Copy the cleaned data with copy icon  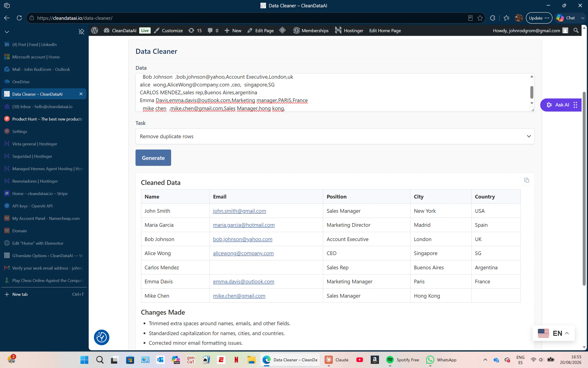[526, 180]
